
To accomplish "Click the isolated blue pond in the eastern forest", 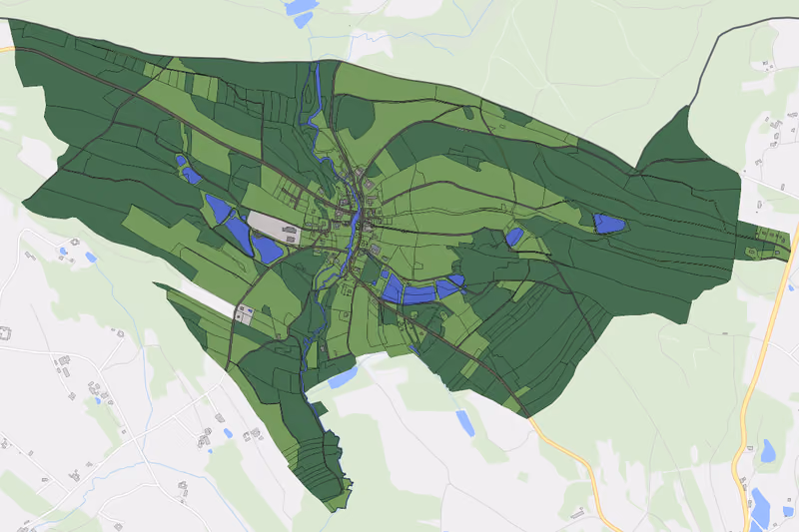I will coord(608,224).
